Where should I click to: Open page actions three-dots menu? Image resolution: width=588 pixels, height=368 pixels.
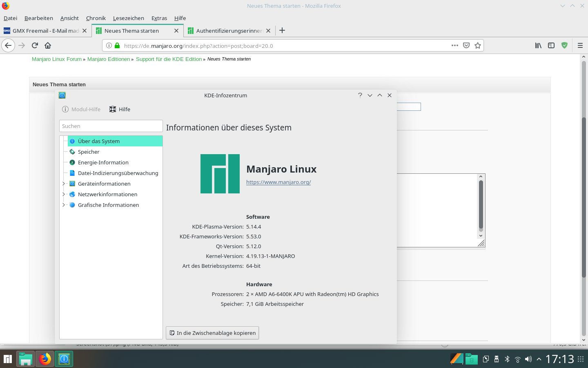(x=455, y=45)
